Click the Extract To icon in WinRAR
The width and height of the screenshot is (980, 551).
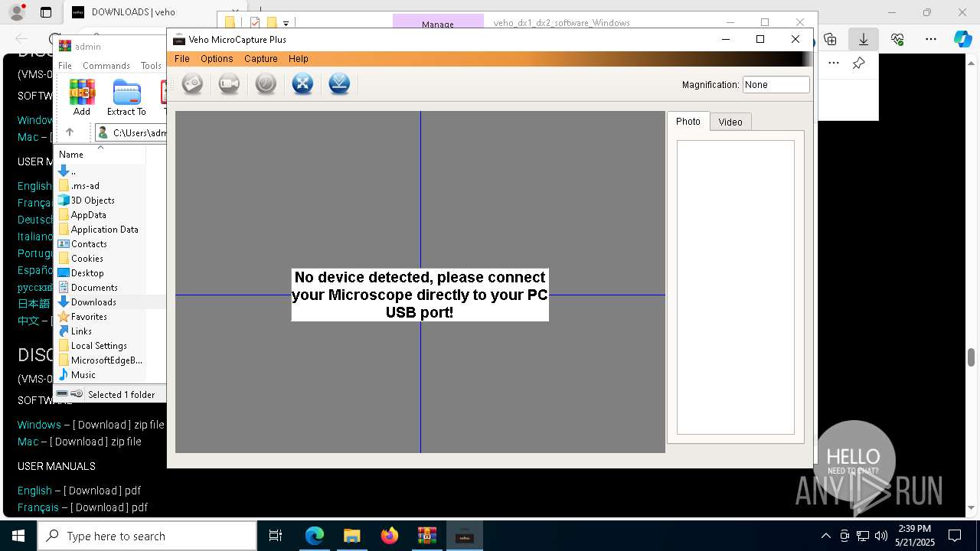tap(126, 97)
